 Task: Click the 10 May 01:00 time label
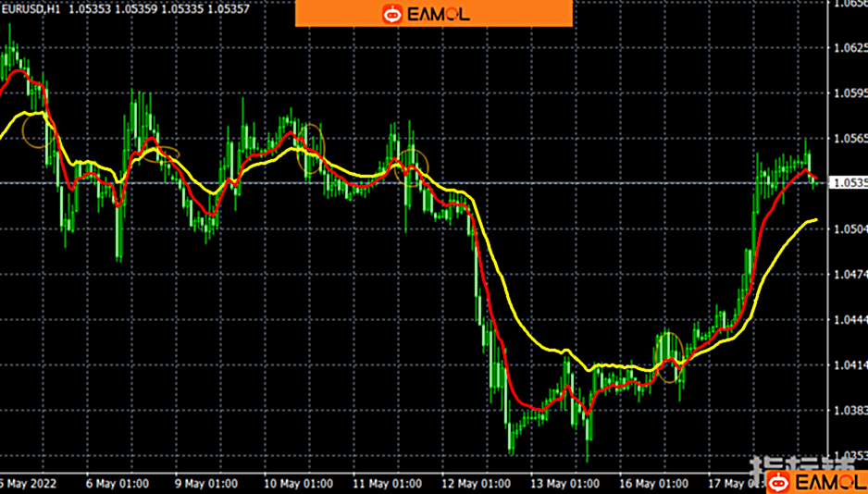pos(298,482)
